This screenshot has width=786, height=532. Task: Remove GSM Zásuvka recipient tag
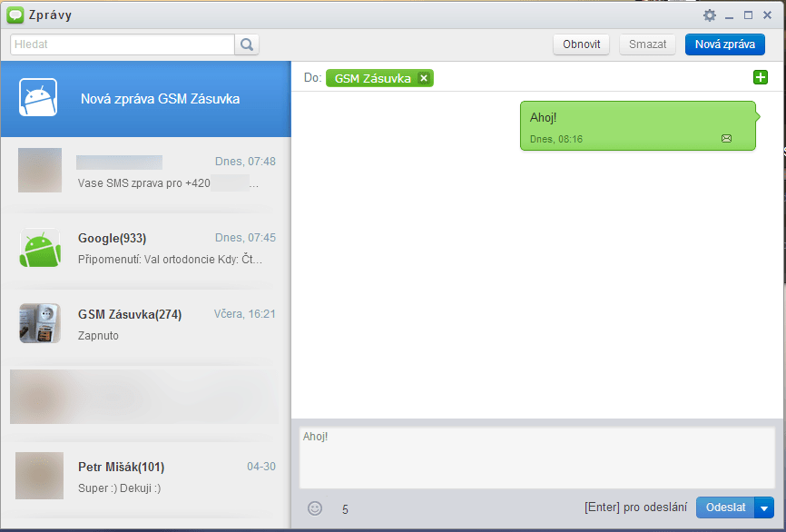(424, 78)
